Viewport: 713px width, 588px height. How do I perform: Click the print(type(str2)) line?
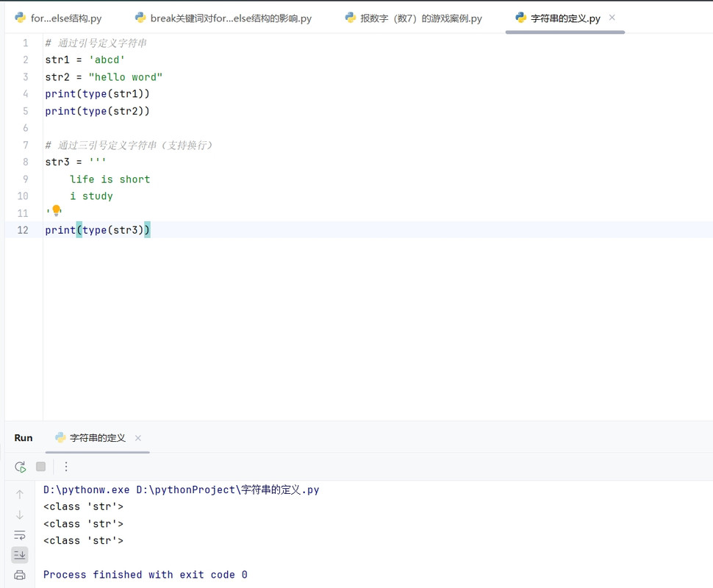tap(97, 111)
